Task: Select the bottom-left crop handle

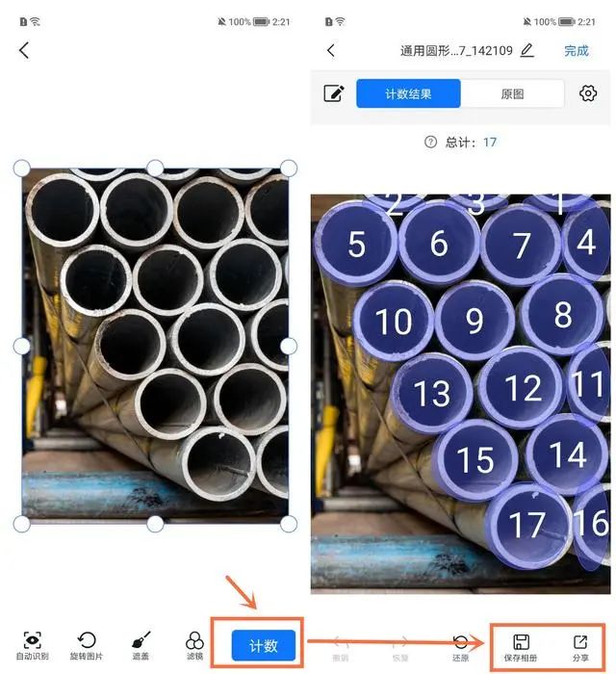Action: (22, 524)
